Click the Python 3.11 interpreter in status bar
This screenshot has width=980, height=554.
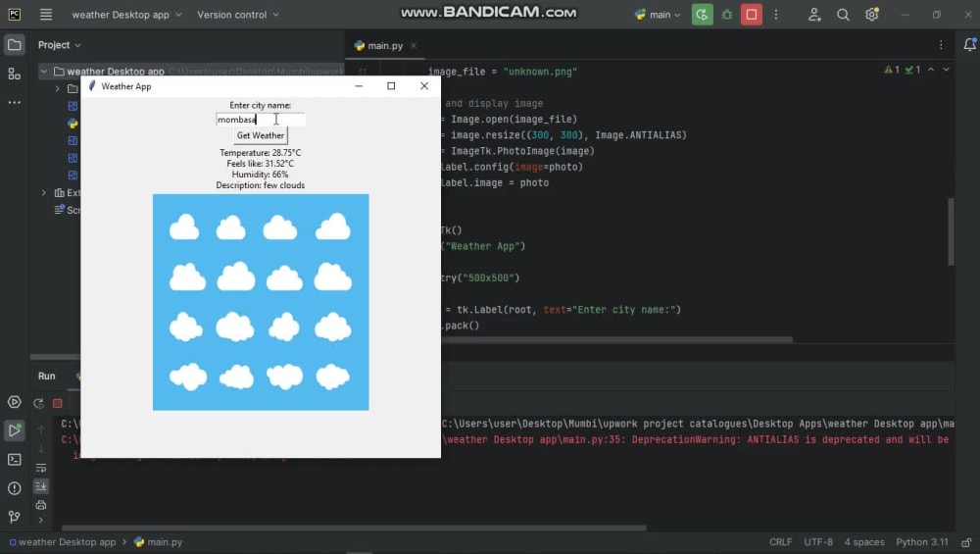[x=922, y=542]
